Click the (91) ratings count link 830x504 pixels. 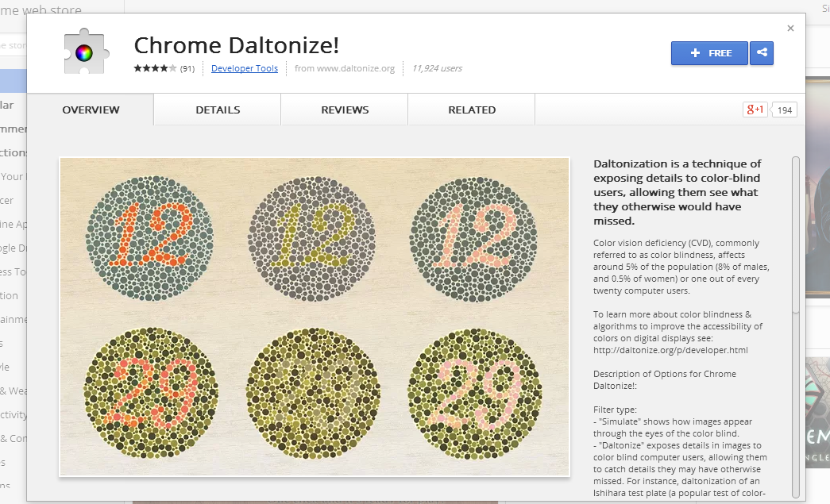(x=187, y=68)
